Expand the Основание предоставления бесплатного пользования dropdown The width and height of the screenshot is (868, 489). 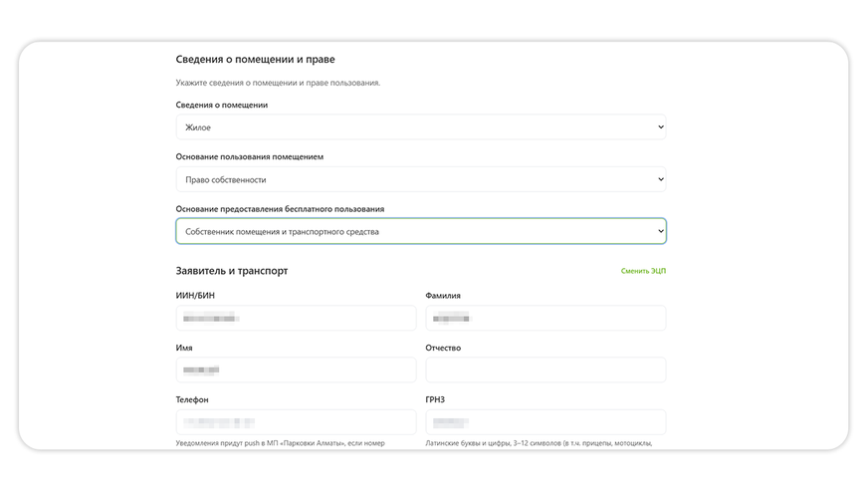421,231
